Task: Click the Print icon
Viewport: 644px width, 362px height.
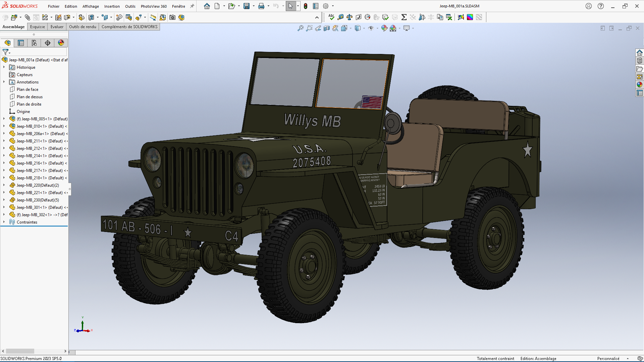Action: point(261,6)
